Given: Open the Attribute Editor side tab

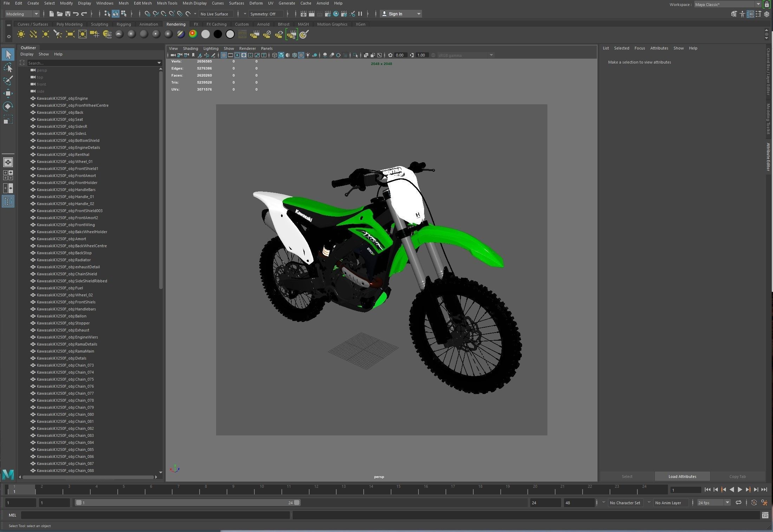Looking at the screenshot, I should click(768, 157).
